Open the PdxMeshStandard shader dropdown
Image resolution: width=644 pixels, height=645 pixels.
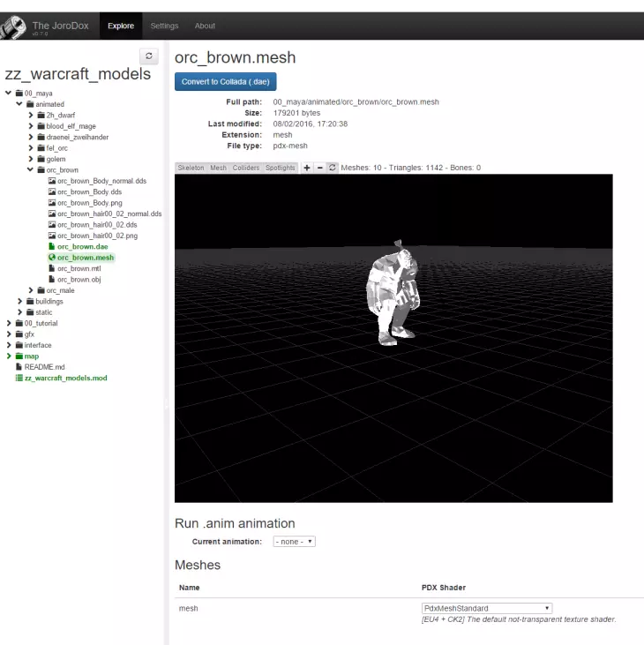[487, 608]
